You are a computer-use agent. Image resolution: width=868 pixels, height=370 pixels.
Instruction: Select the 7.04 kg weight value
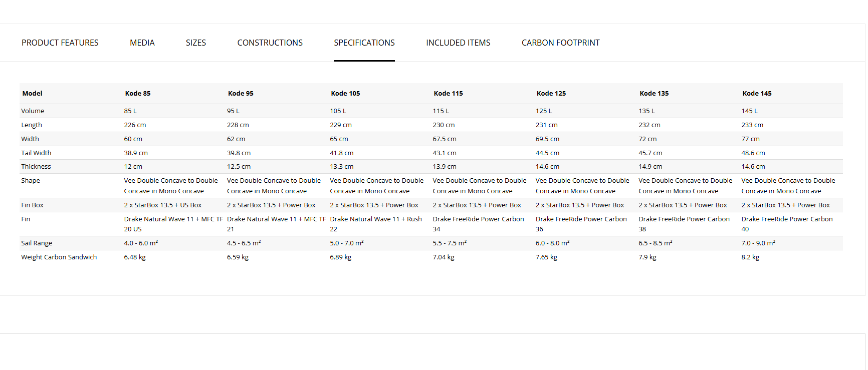pyautogui.click(x=444, y=257)
